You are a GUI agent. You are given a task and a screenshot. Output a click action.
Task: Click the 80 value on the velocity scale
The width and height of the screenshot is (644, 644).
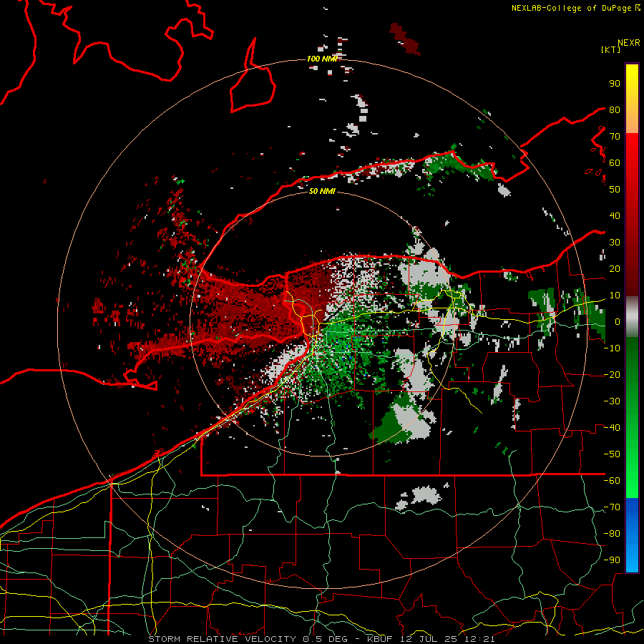point(615,109)
